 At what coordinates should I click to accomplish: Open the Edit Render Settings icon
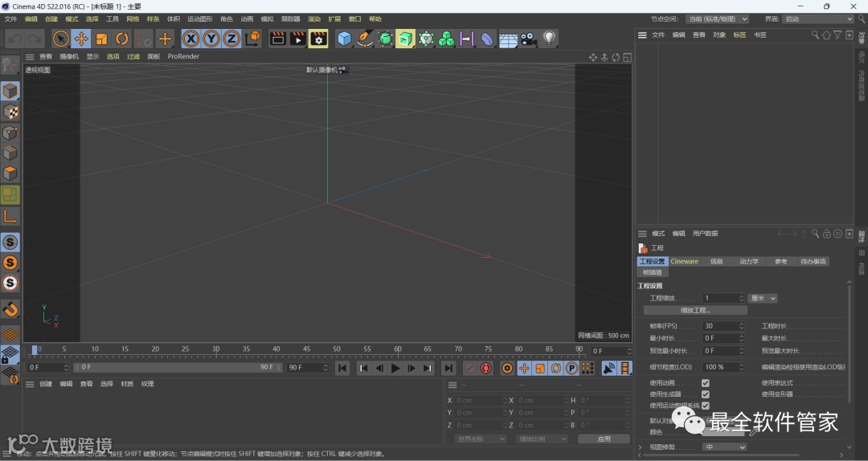[x=318, y=39]
